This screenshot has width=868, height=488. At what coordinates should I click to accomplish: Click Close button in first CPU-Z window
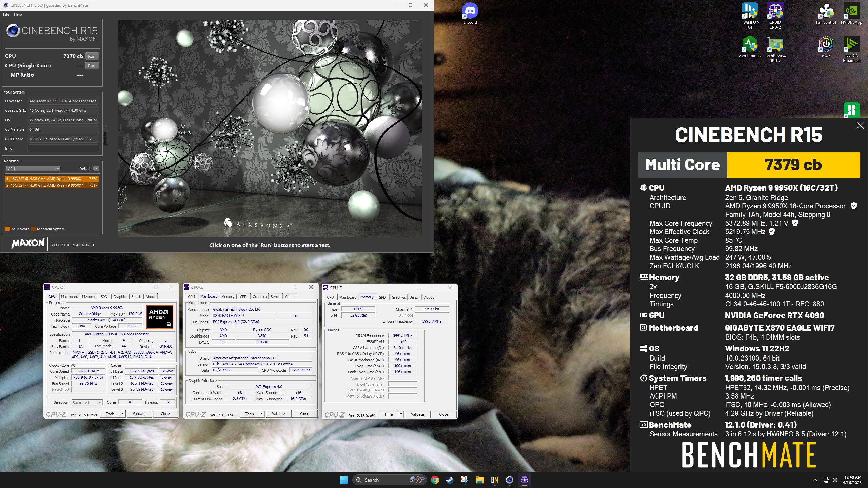pos(165,414)
